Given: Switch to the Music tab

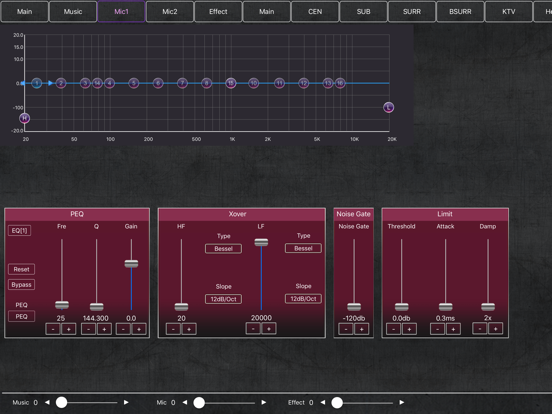Looking at the screenshot, I should pos(73,12).
